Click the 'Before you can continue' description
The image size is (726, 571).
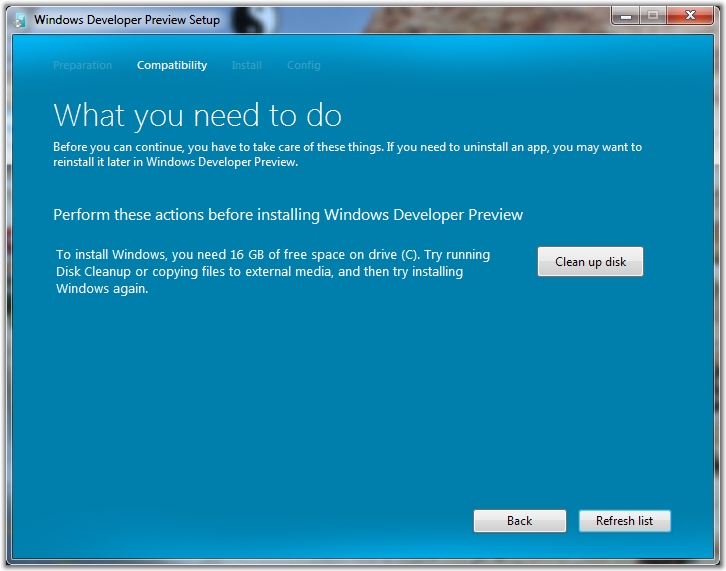click(x=347, y=154)
